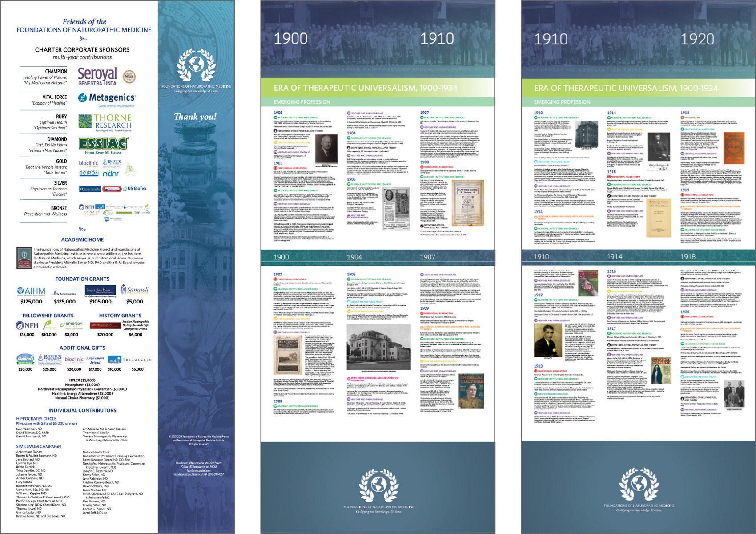Select the "FOUNDATION GRANTS" heading
Viewport: 756px width, 534px height.
coord(82,279)
